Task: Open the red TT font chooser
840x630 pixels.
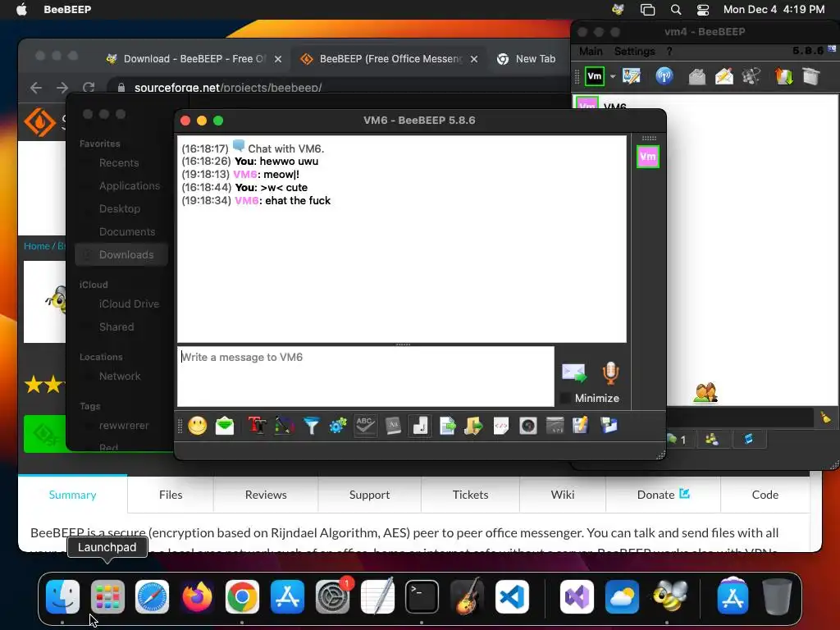Action: click(257, 426)
